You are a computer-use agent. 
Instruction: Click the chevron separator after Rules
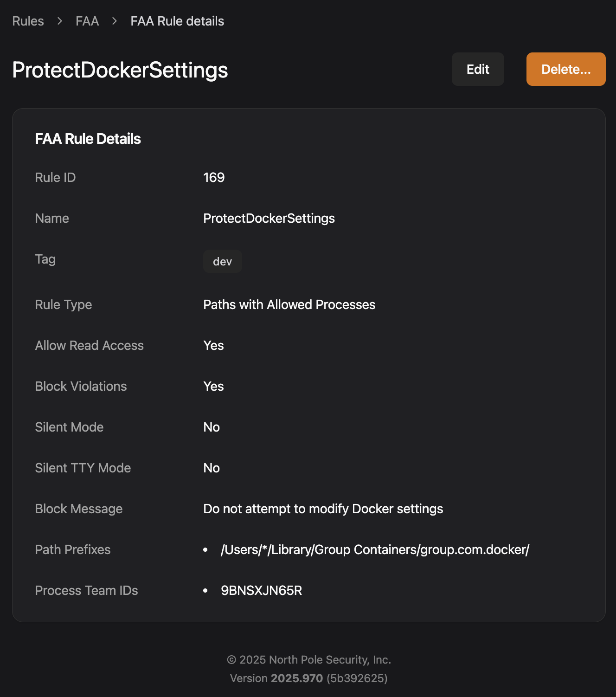[x=60, y=21]
